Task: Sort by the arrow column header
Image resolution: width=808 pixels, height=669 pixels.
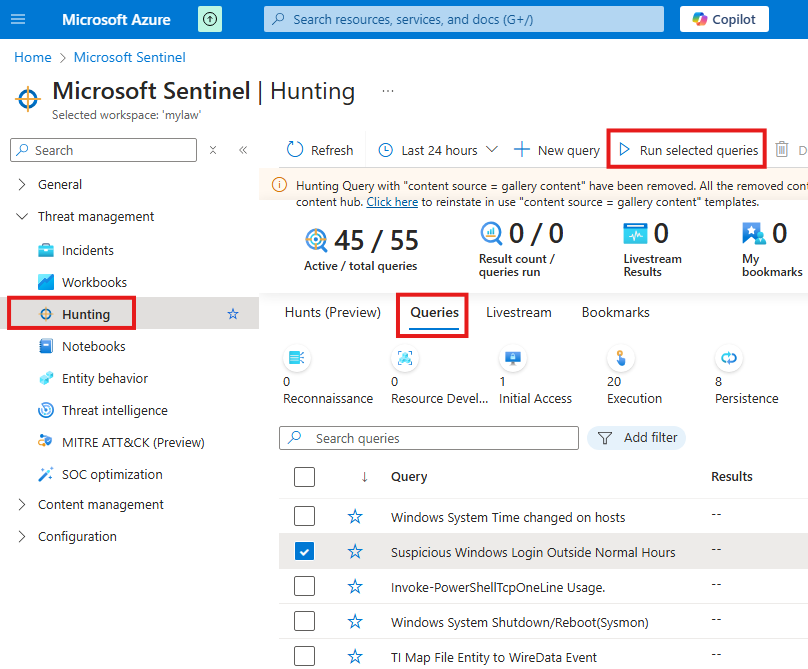Action: (x=364, y=477)
